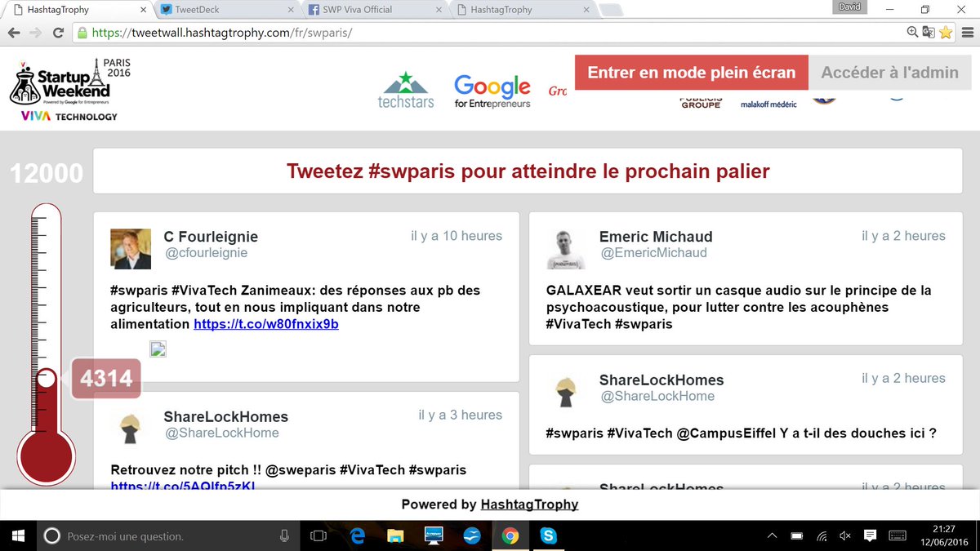Click the Cortana search box
980x551 pixels.
[168, 536]
